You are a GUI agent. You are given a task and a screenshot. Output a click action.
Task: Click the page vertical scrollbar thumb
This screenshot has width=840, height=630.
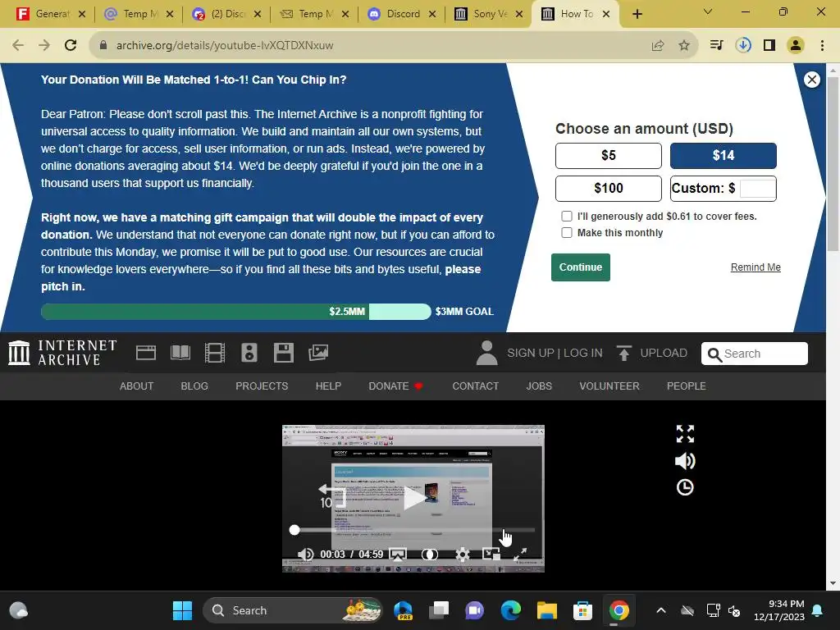pyautogui.click(x=833, y=163)
